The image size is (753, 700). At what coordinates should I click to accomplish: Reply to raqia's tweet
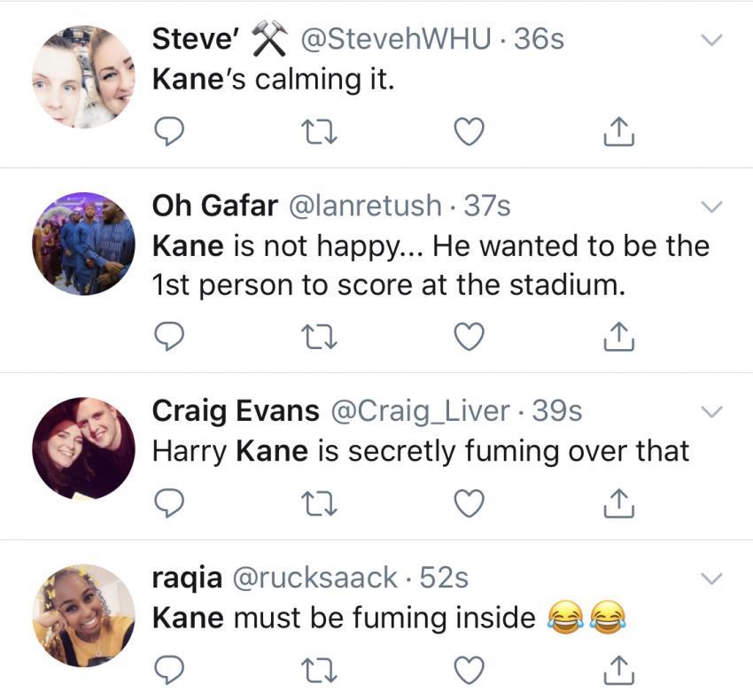point(168,671)
